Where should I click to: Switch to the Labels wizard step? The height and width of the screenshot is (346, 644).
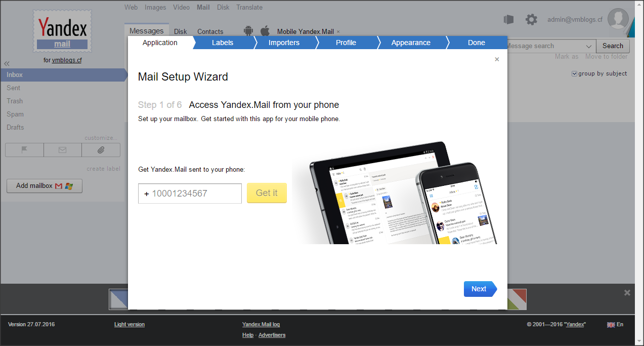(223, 43)
